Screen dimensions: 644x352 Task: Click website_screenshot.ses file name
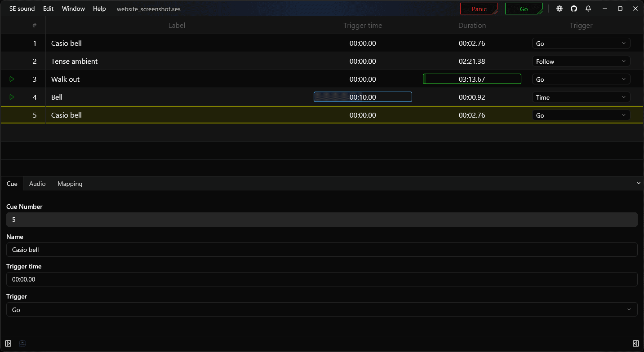149,9
